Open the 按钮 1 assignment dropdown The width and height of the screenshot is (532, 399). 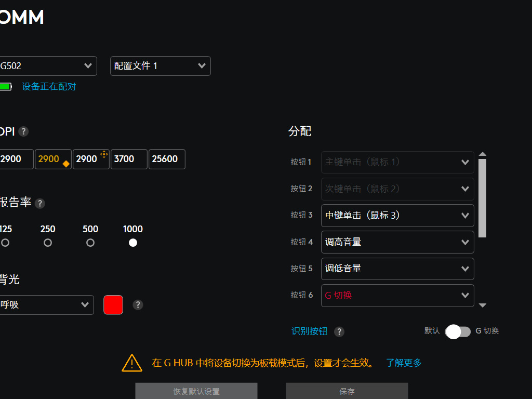[397, 162]
